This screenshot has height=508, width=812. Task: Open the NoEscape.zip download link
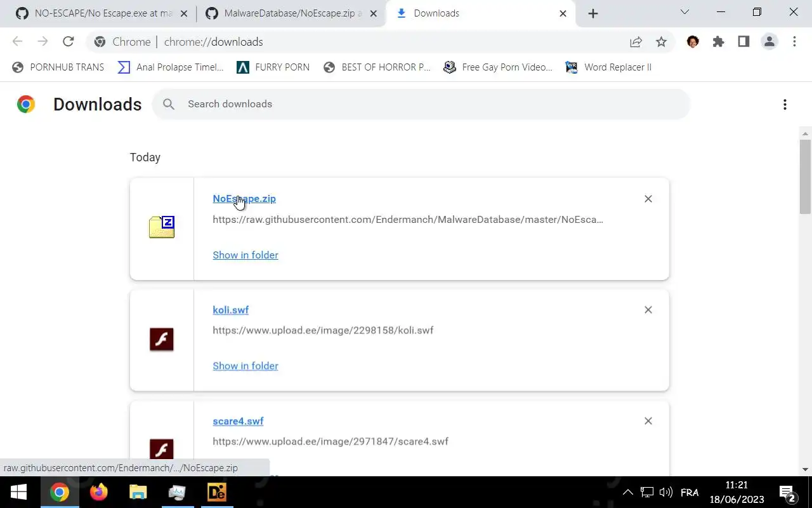(x=244, y=199)
